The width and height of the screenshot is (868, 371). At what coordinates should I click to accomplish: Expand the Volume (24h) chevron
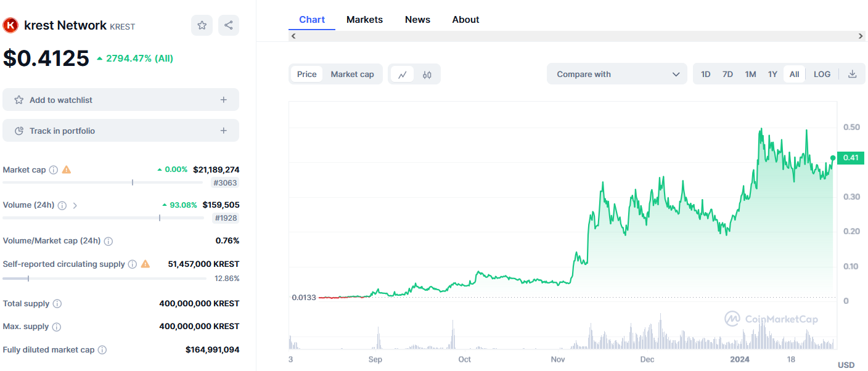75,205
